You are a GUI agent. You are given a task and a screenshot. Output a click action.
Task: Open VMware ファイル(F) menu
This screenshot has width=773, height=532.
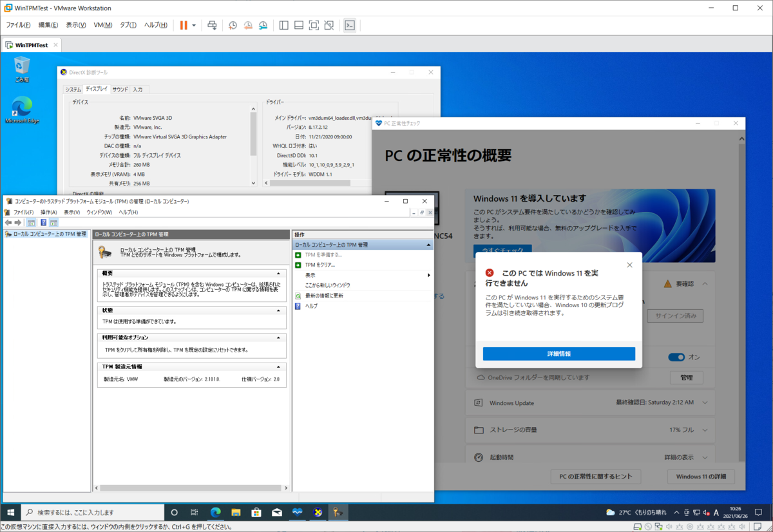click(18, 25)
